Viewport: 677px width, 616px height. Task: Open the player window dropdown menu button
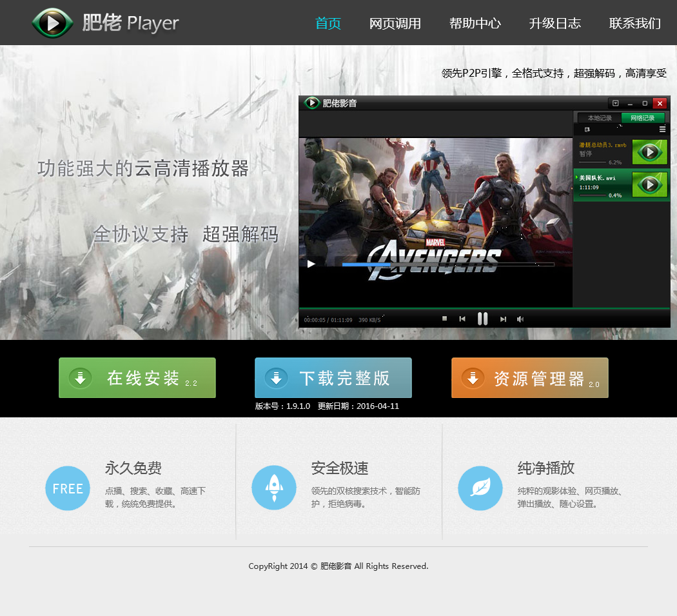[x=616, y=103]
